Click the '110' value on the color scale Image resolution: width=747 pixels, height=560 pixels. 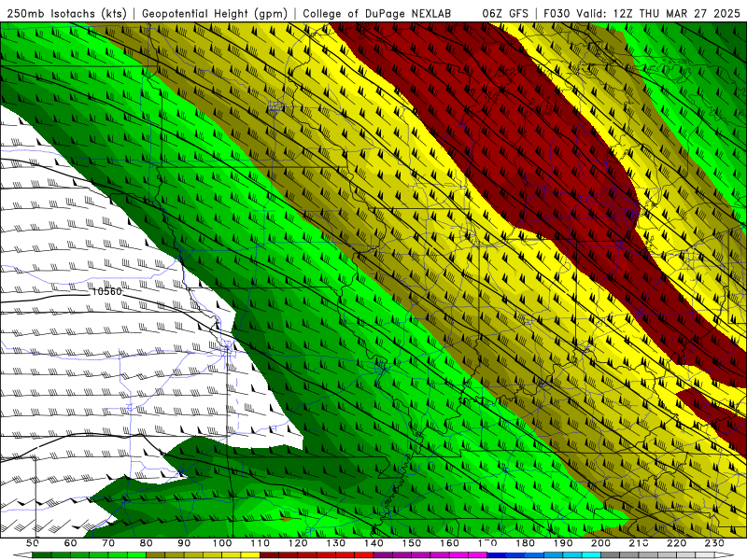tap(260, 543)
